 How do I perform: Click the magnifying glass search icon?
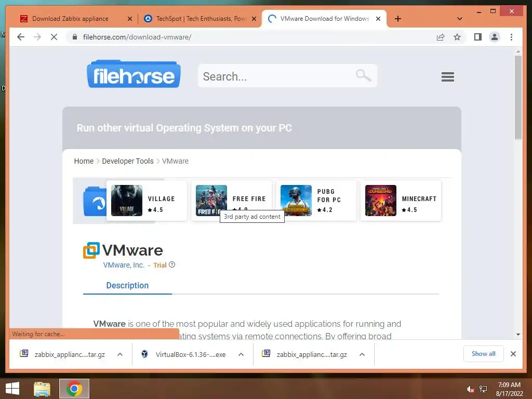pos(363,75)
